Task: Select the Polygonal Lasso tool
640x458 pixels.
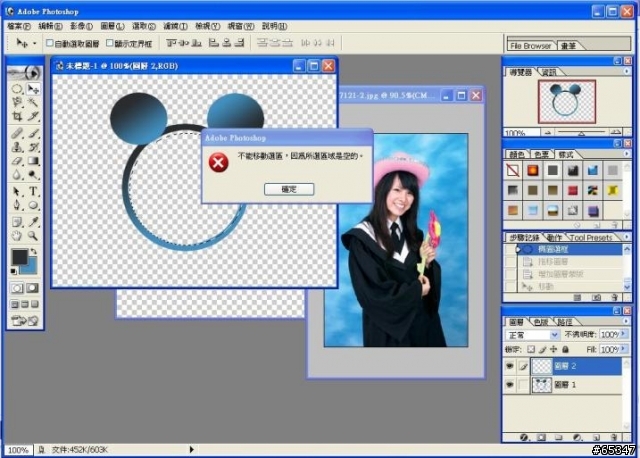Action: pyautogui.click(x=17, y=102)
